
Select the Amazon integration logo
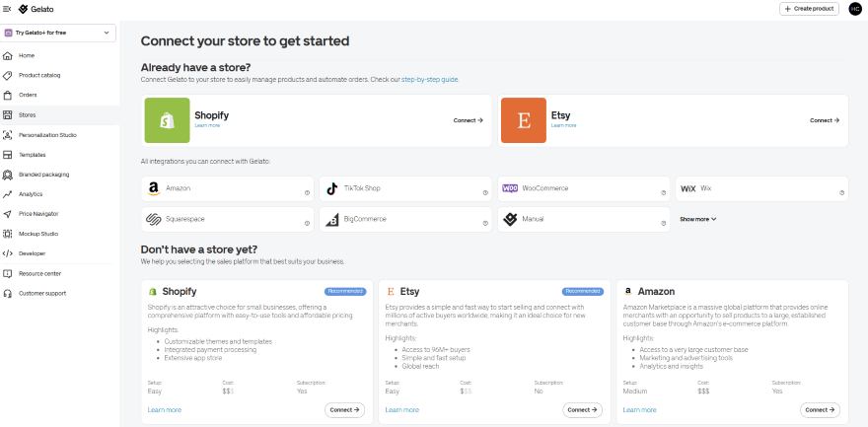(x=154, y=188)
